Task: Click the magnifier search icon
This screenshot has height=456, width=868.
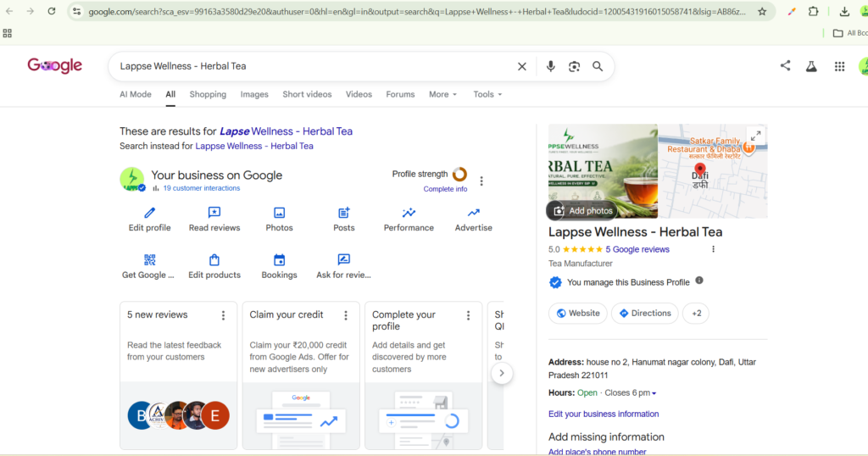Action: click(598, 66)
